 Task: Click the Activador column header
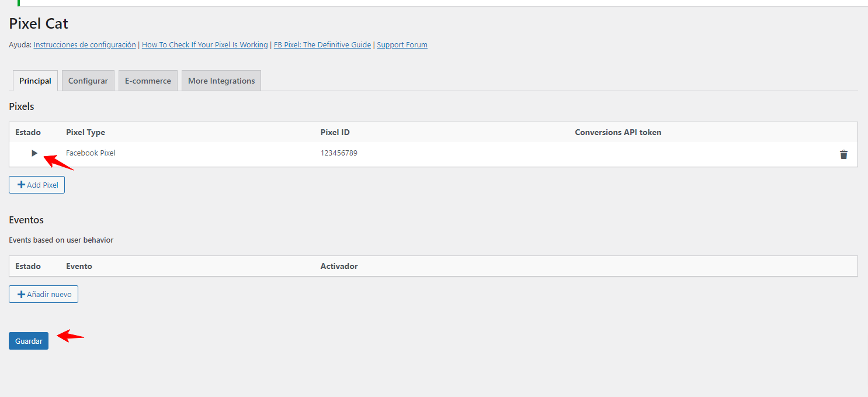pyautogui.click(x=339, y=266)
